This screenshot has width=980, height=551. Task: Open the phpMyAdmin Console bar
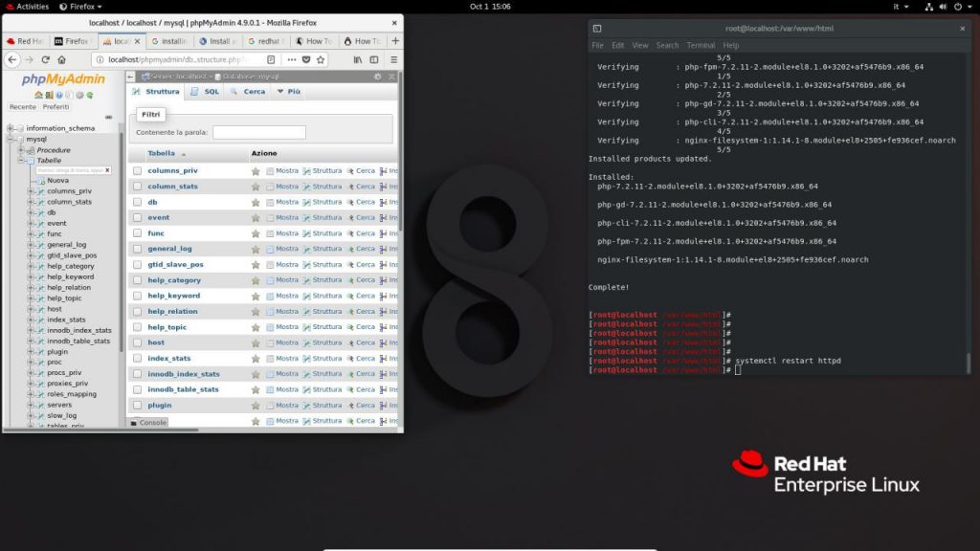click(148, 422)
